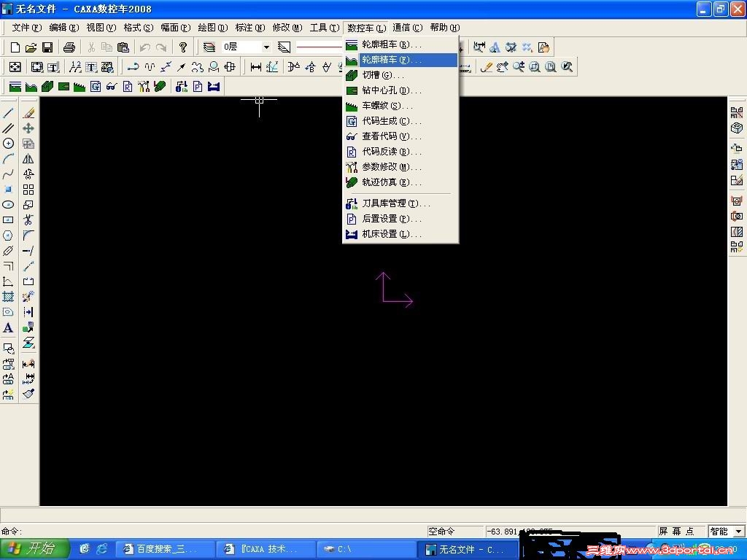Click the groove cutting toolbar icon
This screenshot has width=747, height=560.
point(47,87)
